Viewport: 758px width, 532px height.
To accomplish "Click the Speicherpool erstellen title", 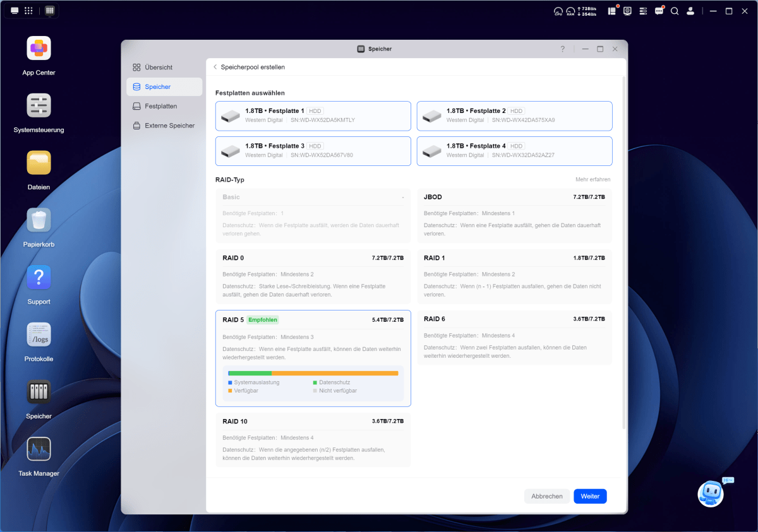I will pyautogui.click(x=253, y=67).
